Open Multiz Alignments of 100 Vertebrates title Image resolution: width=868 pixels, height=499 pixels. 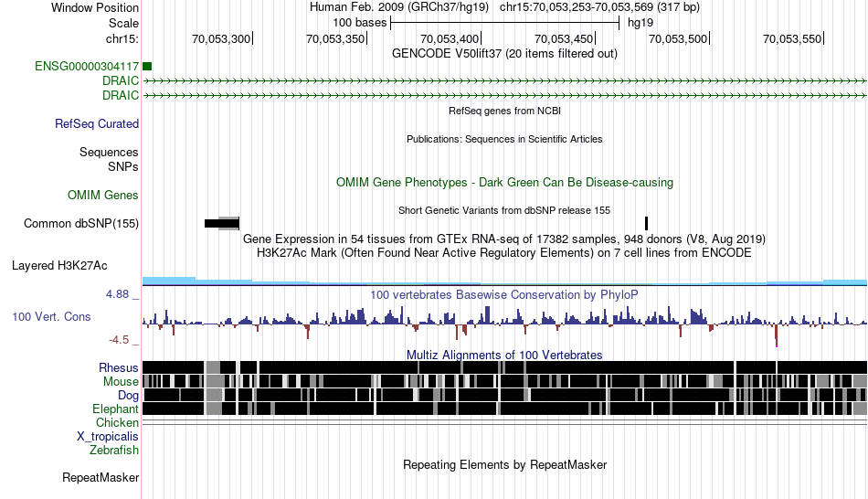click(504, 355)
